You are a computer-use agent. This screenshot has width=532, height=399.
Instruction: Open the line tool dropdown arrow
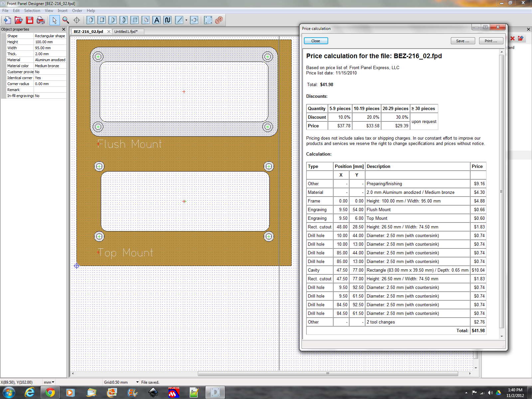click(186, 20)
